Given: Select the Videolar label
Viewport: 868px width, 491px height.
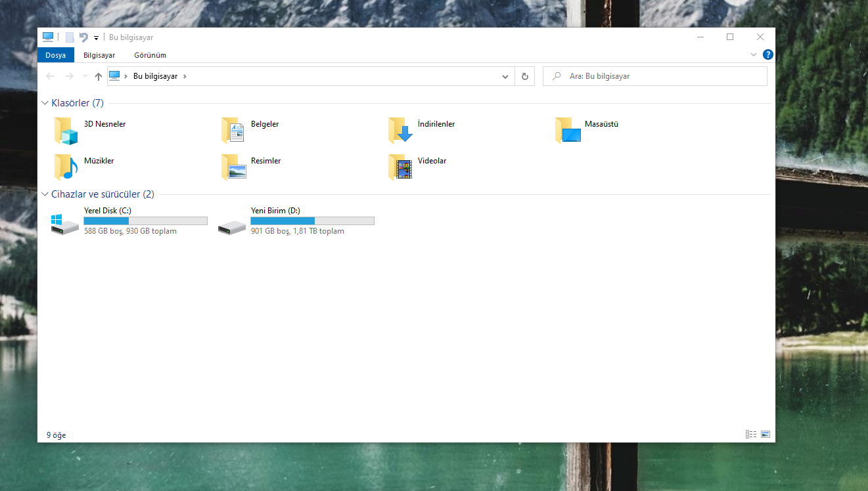Looking at the screenshot, I should [432, 161].
